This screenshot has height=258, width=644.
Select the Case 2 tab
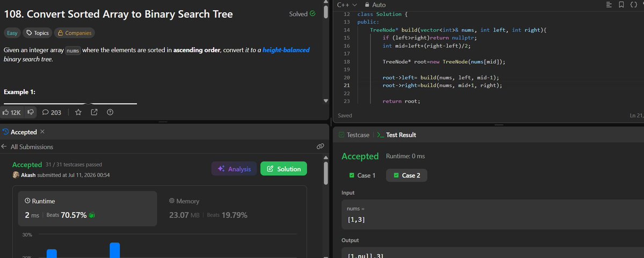coord(407,175)
